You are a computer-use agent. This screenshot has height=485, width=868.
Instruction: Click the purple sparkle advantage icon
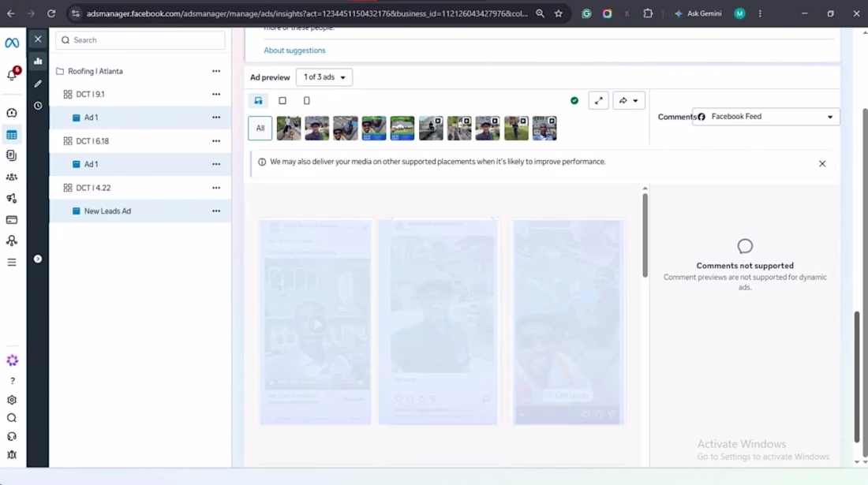(x=12, y=360)
